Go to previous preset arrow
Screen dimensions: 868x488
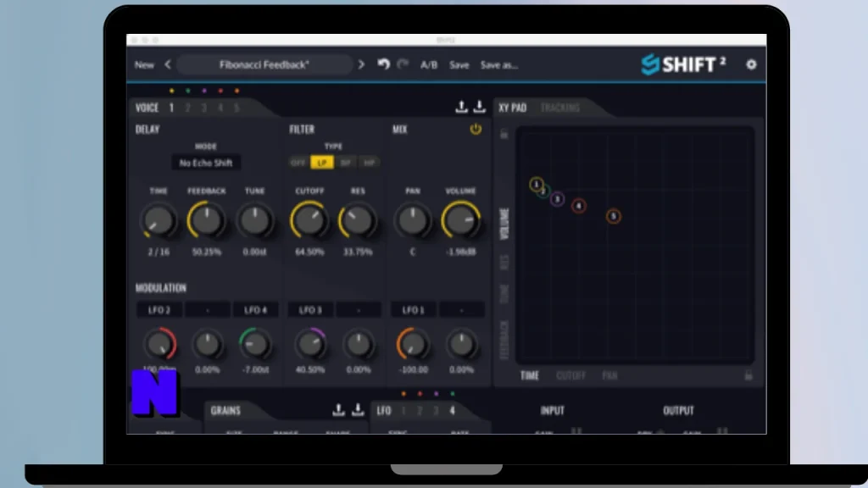pos(168,64)
